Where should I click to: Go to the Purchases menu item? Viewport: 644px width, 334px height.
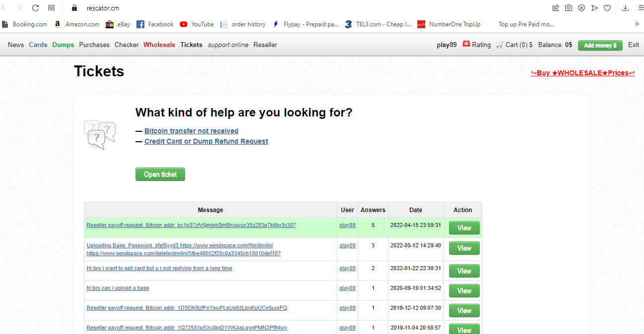pyautogui.click(x=94, y=45)
